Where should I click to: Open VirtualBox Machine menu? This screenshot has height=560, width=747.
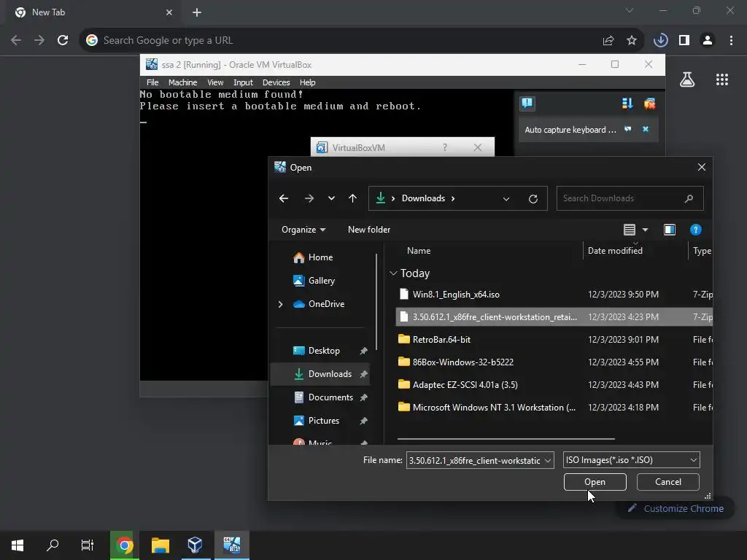(x=182, y=82)
